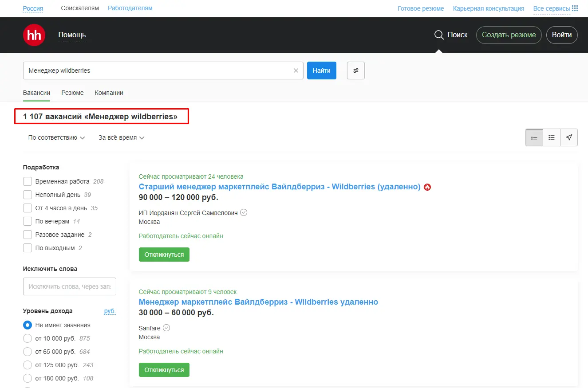Click verified checkmark next to Sanfare

pyautogui.click(x=166, y=328)
